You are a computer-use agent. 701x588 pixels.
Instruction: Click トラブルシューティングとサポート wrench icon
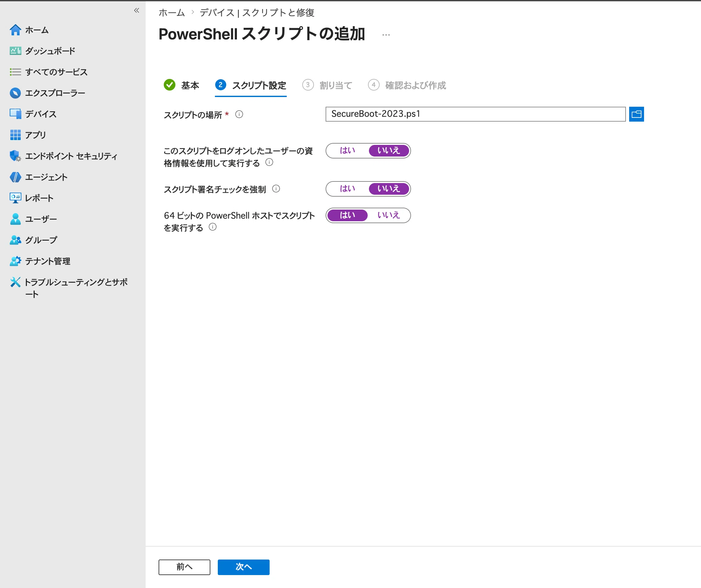tap(15, 282)
